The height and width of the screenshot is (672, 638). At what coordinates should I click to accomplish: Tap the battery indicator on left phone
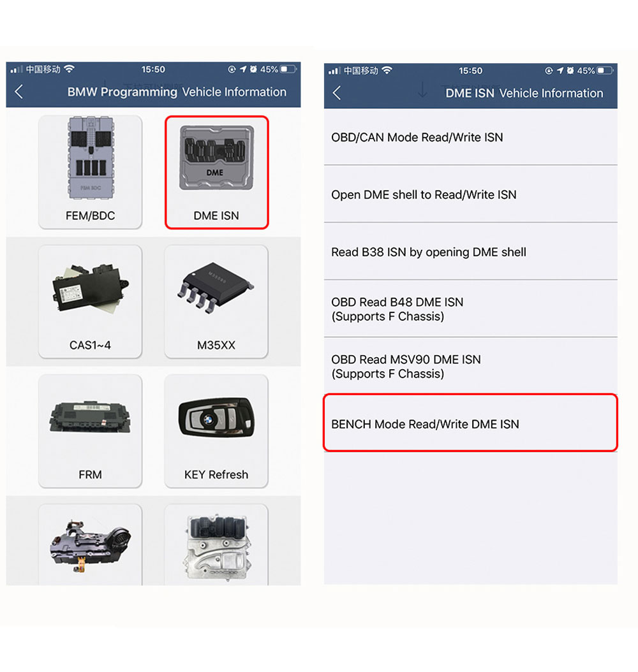point(288,69)
